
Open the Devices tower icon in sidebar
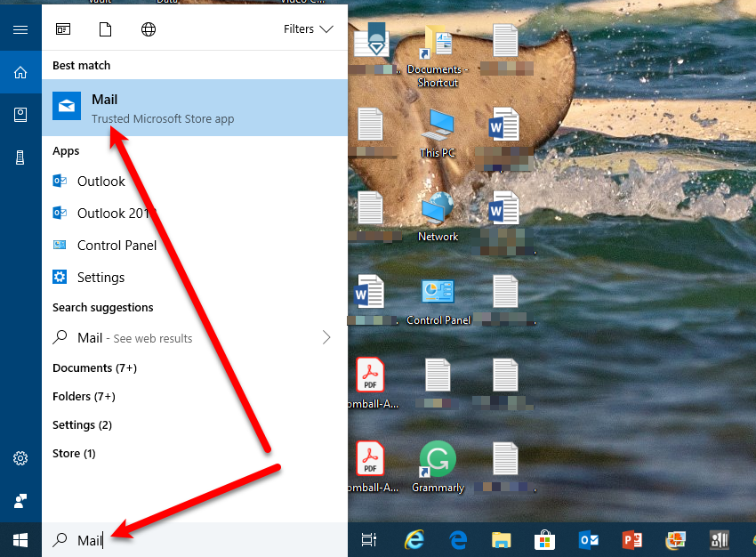click(x=20, y=157)
